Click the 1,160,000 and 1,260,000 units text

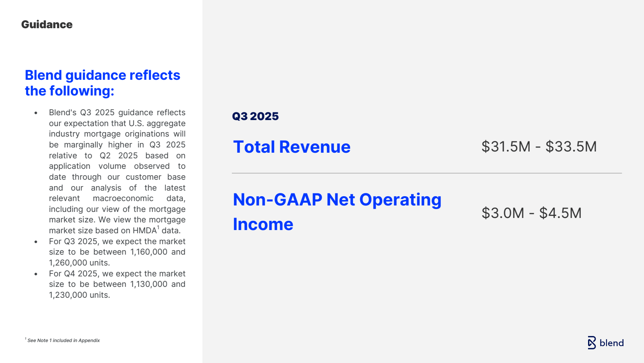tap(117, 257)
